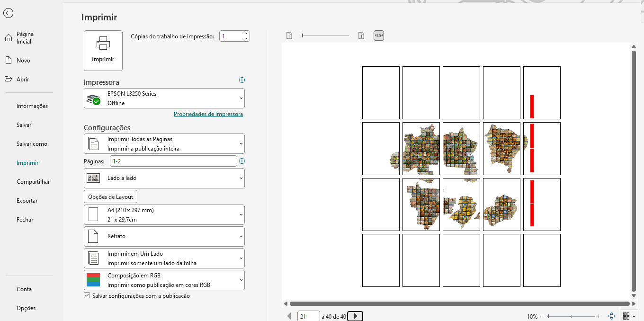
Task: Open the Imprimir em Um Lado dropdown
Action: pos(164,258)
